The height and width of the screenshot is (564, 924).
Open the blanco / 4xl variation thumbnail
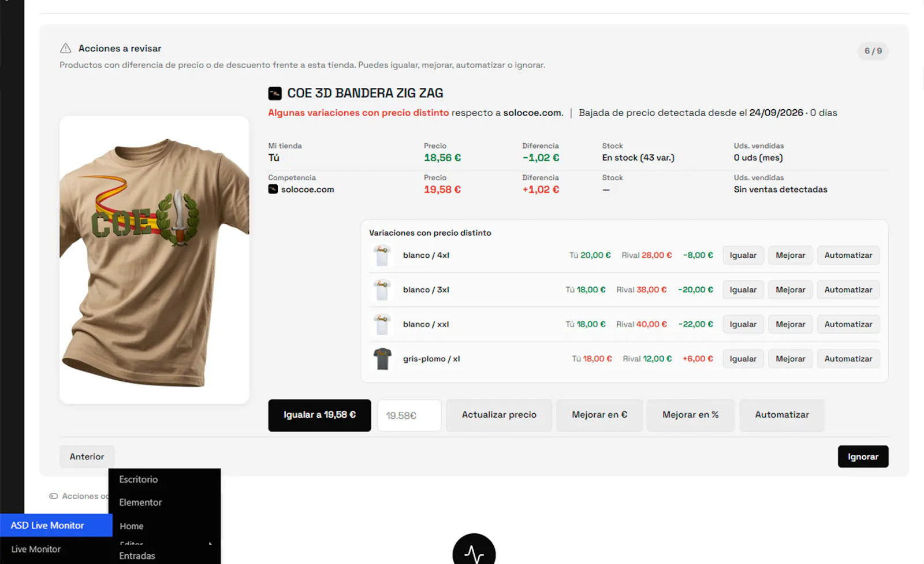pos(382,255)
